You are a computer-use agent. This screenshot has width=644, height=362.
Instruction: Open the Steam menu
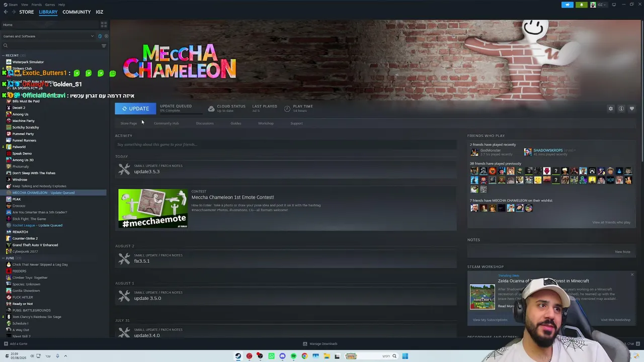pos(13,5)
